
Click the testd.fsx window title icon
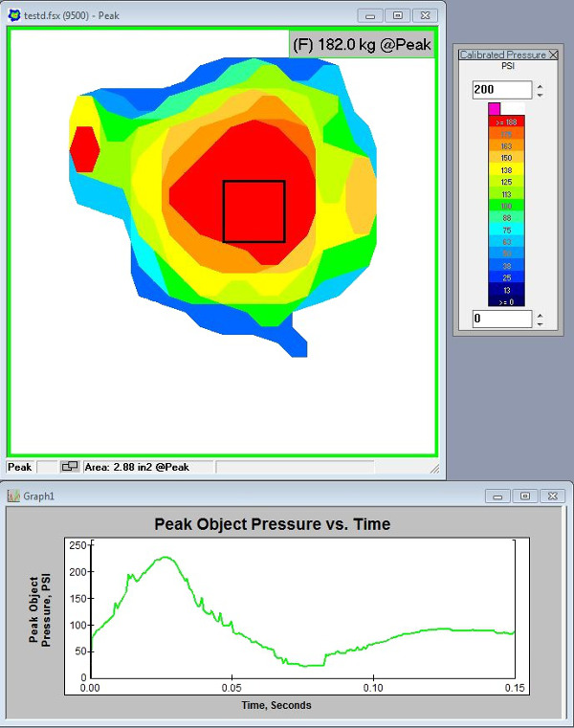[14, 15]
